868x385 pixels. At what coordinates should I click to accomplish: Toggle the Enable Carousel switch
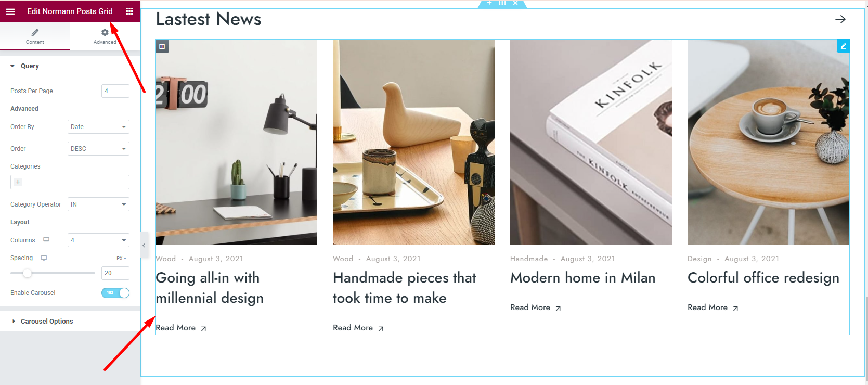coord(115,293)
